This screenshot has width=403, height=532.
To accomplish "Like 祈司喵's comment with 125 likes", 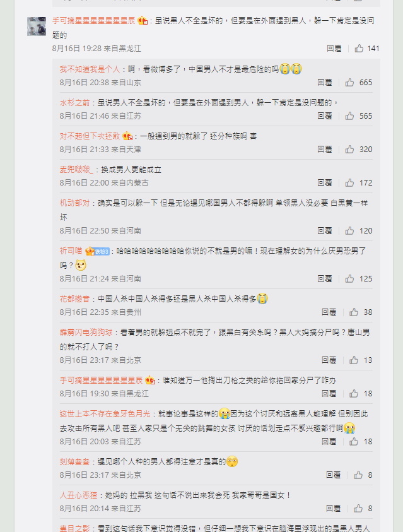I will (x=349, y=278).
